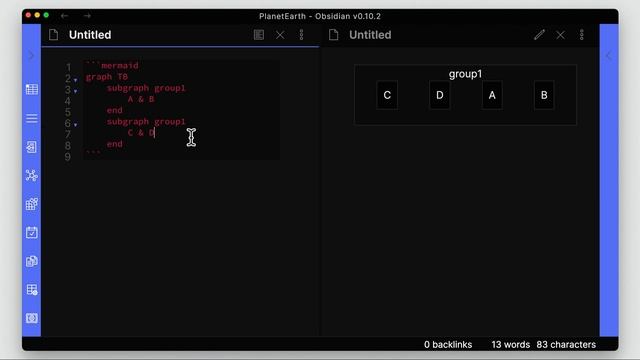Image resolution: width=640 pixels, height=360 pixels.
Task: Click the bottom ribbon icon in left sidebar
Action: pyautogui.click(x=32, y=318)
